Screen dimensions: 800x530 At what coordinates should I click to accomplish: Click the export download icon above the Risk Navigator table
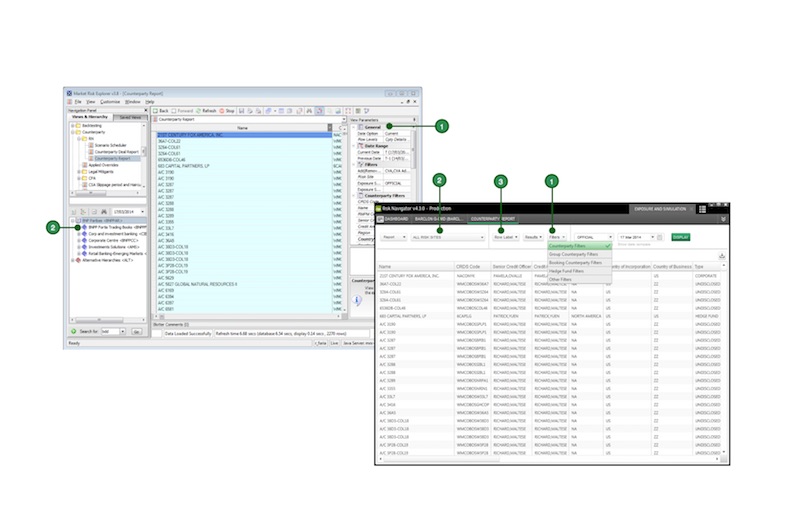[722, 256]
